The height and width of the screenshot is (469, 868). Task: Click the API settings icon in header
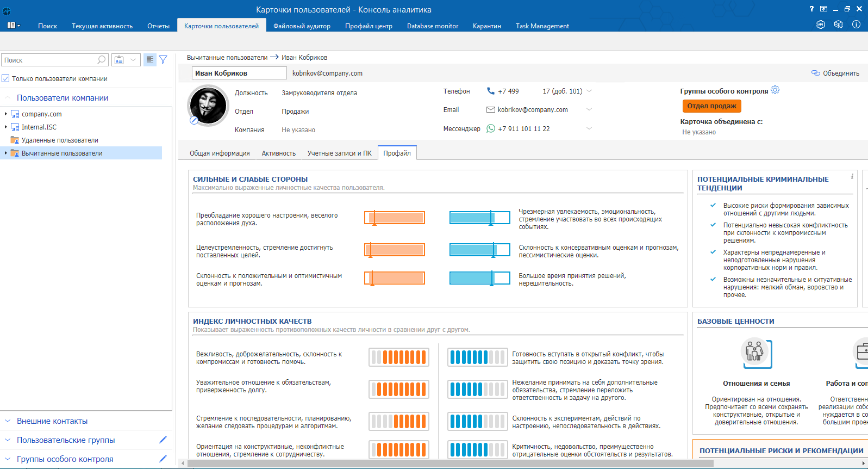click(821, 24)
